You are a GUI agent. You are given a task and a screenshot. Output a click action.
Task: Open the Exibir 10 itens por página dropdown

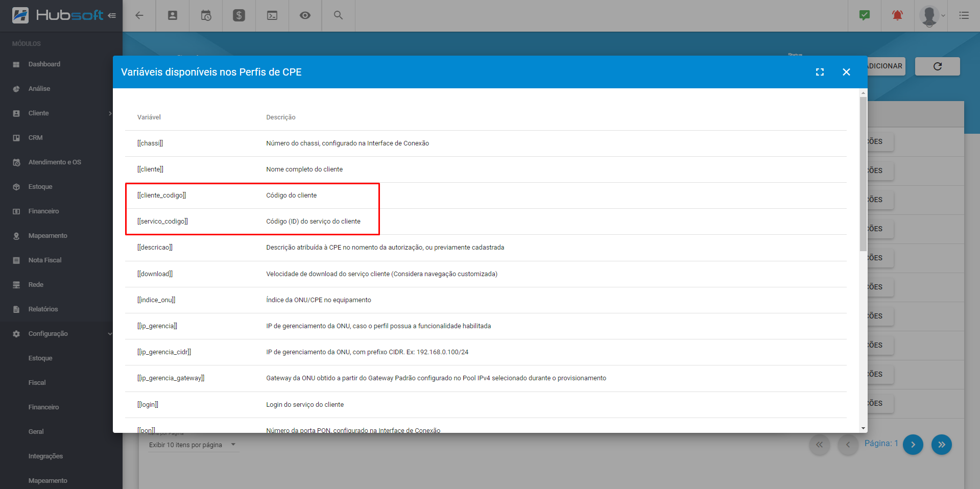pyautogui.click(x=193, y=445)
